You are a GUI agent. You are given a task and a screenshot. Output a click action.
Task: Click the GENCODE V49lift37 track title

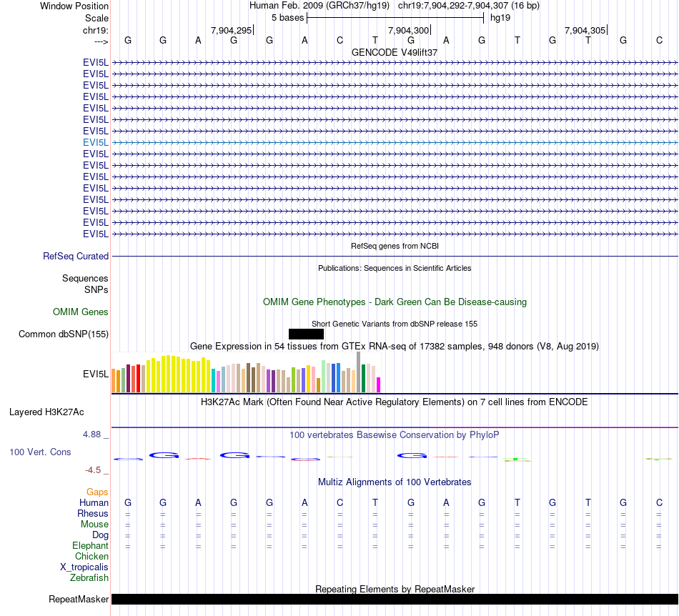tap(395, 52)
